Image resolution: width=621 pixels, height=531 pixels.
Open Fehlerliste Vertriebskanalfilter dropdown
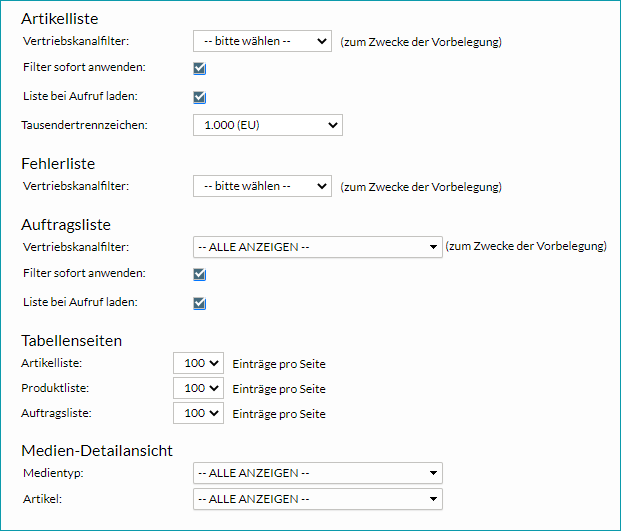pos(262,186)
